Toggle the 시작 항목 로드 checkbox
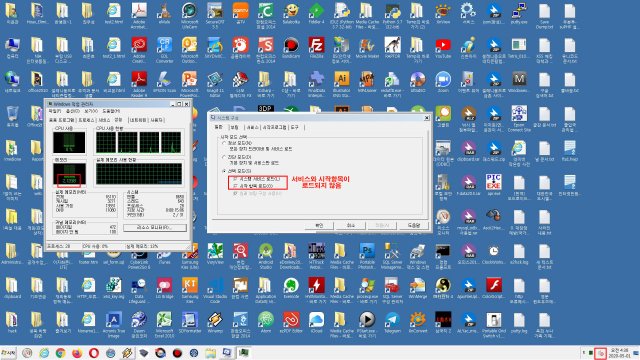The image size is (640, 360). coord(235,186)
